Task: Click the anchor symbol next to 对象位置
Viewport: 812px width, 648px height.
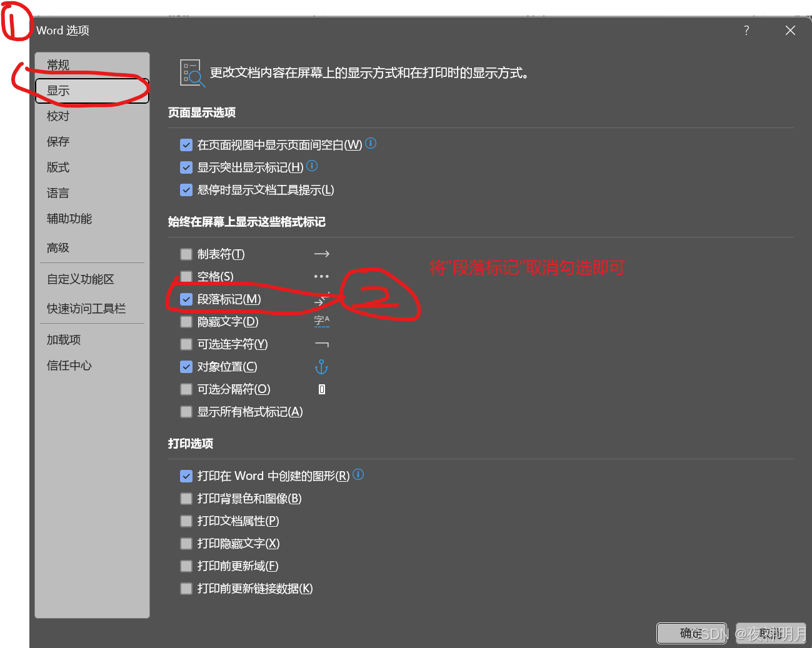Action: click(x=321, y=367)
